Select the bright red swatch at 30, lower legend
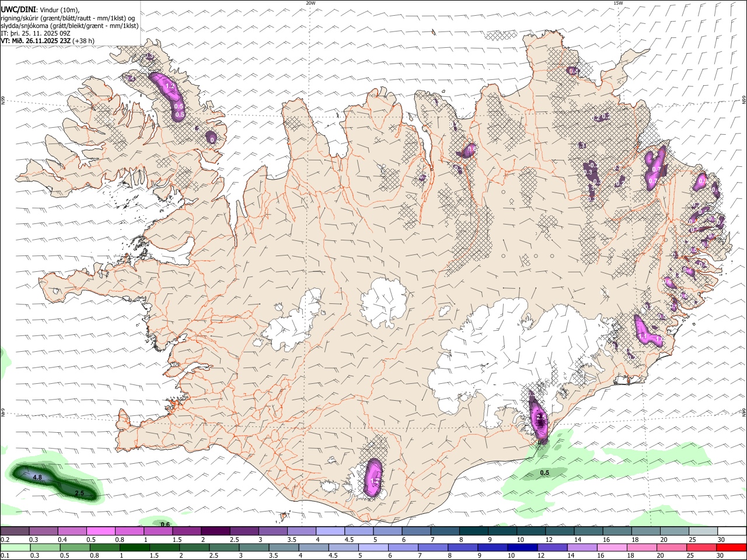 coord(731,548)
